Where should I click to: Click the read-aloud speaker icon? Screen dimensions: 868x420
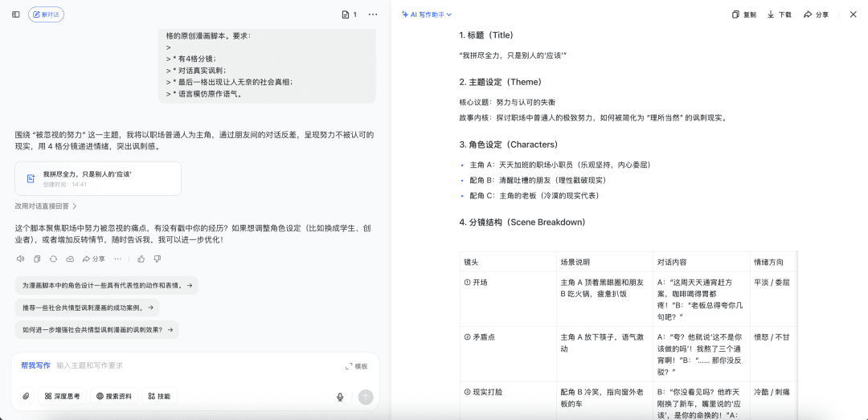point(20,259)
